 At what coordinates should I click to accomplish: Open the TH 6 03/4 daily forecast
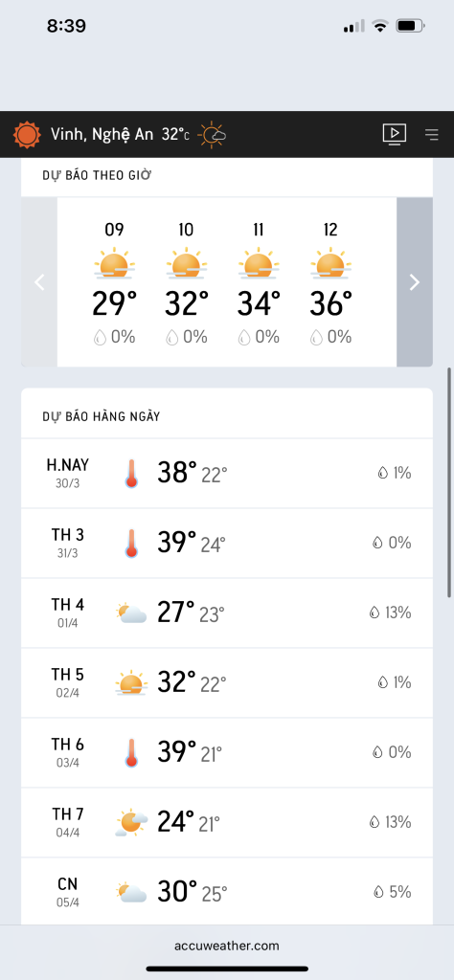click(227, 752)
